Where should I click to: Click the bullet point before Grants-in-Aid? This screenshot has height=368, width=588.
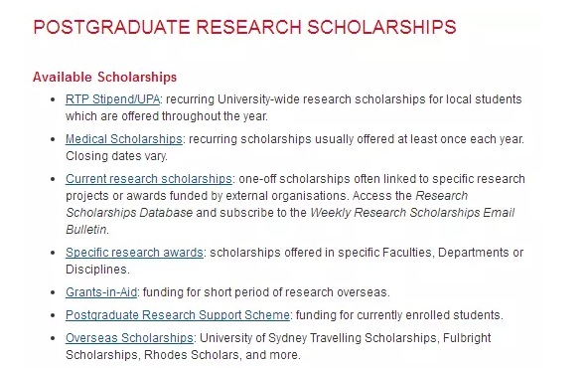pyautogui.click(x=53, y=292)
